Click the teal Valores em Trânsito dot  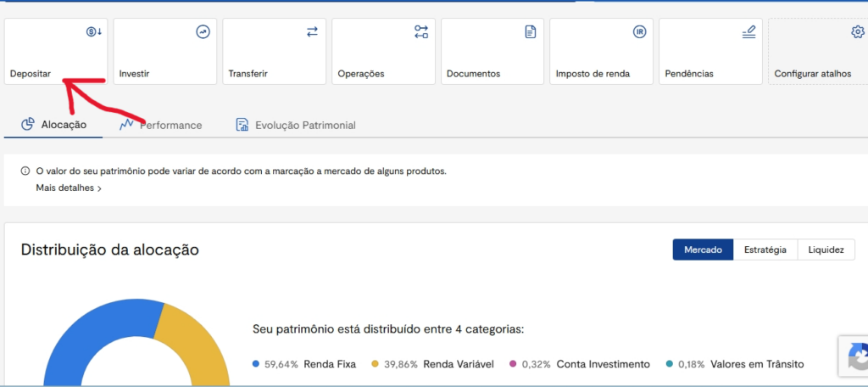pos(669,364)
